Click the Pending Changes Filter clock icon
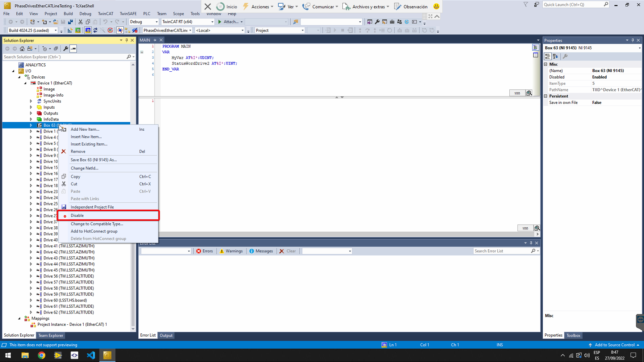The image size is (644, 362). (x=45, y=49)
